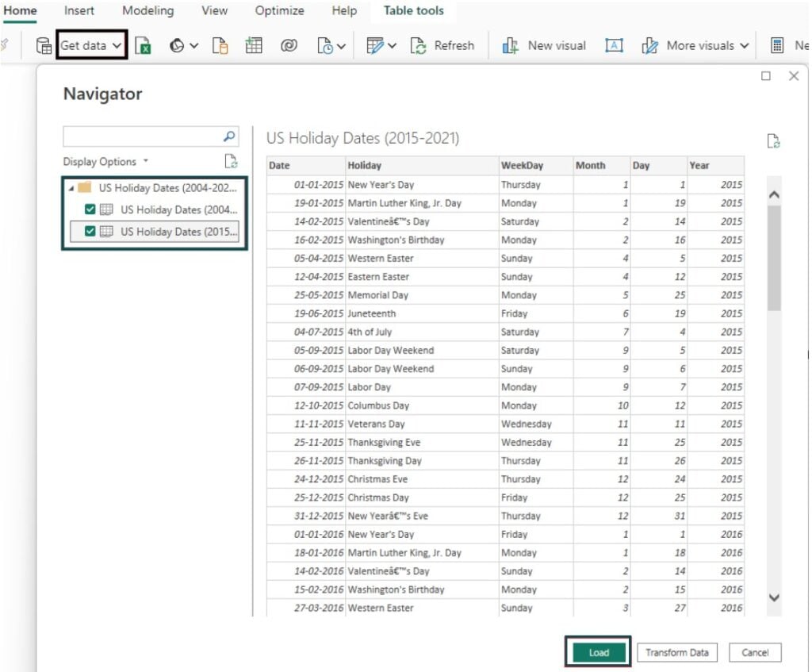Click the Enter data table icon
This screenshot has height=672, width=812.
tap(254, 45)
